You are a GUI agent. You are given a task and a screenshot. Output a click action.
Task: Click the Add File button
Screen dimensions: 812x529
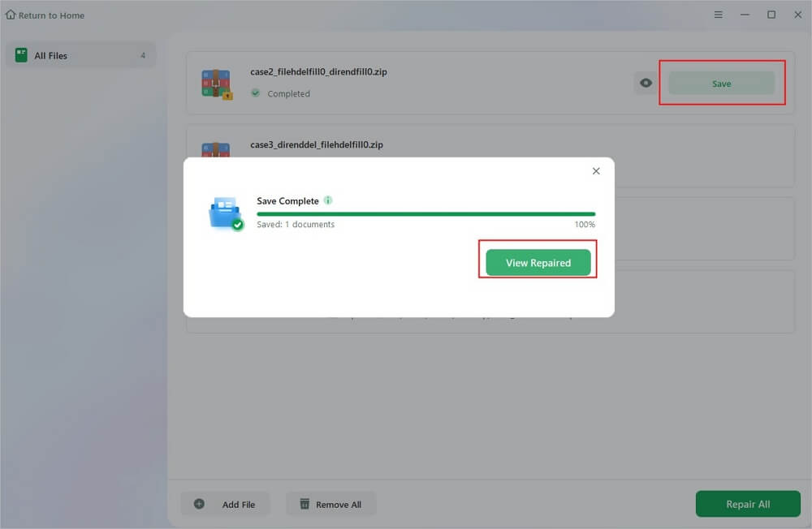point(225,504)
